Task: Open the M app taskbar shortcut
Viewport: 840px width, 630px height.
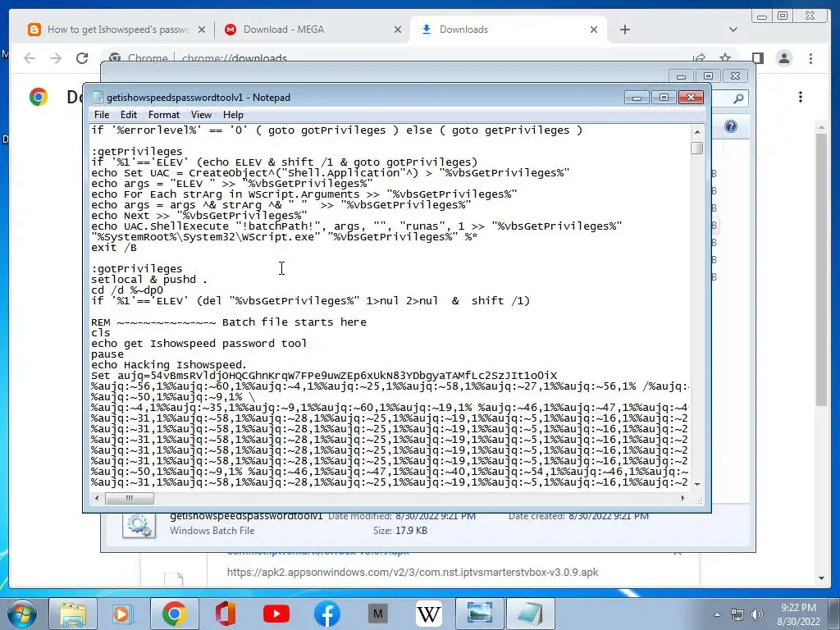Action: pyautogui.click(x=377, y=614)
